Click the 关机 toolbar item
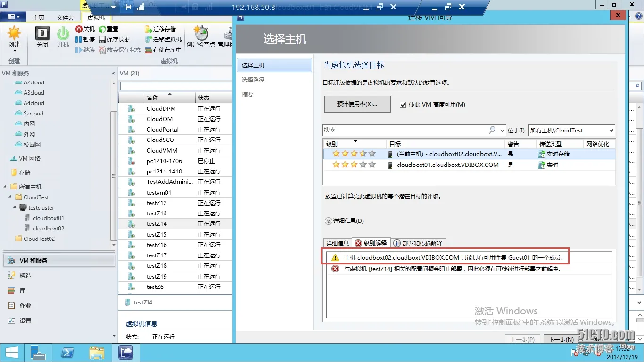Image resolution: width=644 pixels, height=362 pixels. tap(85, 29)
